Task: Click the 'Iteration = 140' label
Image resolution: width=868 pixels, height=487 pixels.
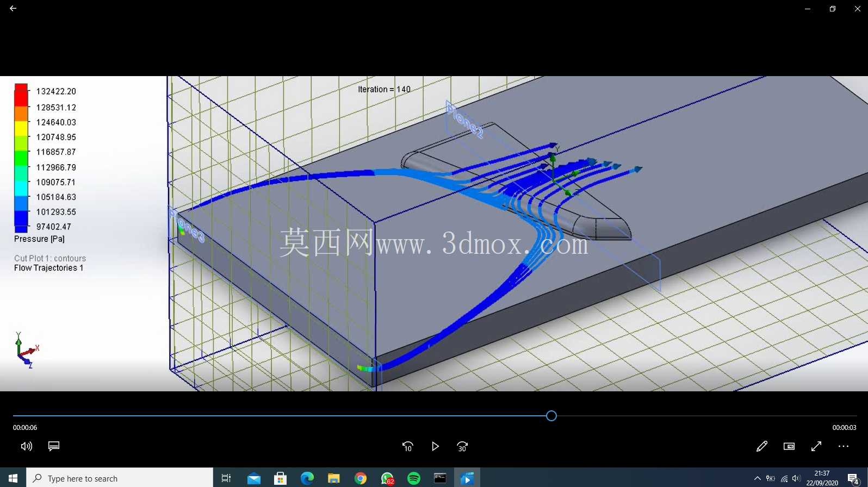Action: pyautogui.click(x=384, y=89)
